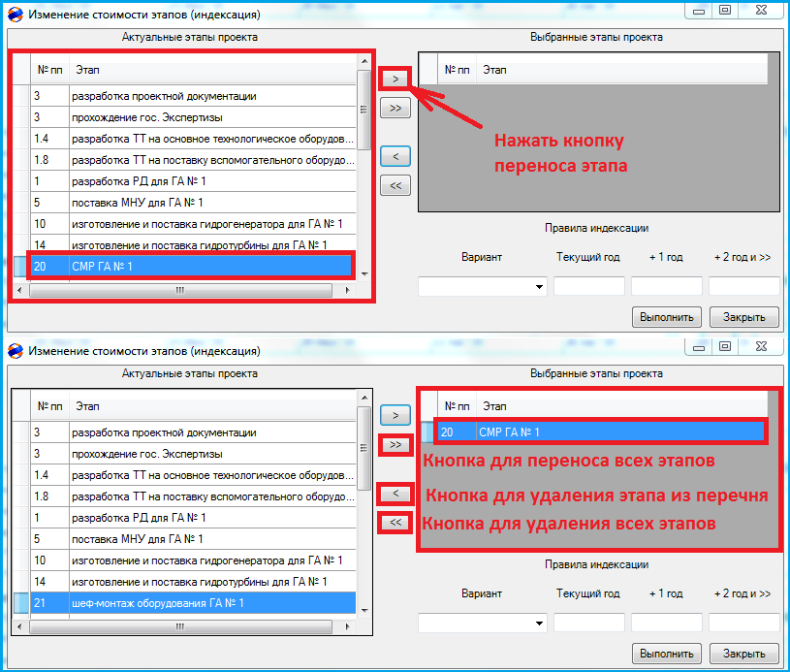Click '№ пп' column header in upper left list
The height and width of the screenshot is (672, 790).
click(49, 70)
